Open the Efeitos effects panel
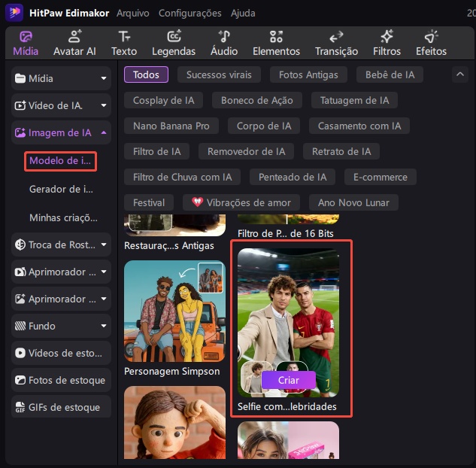This screenshot has height=468, width=476. pos(431,43)
